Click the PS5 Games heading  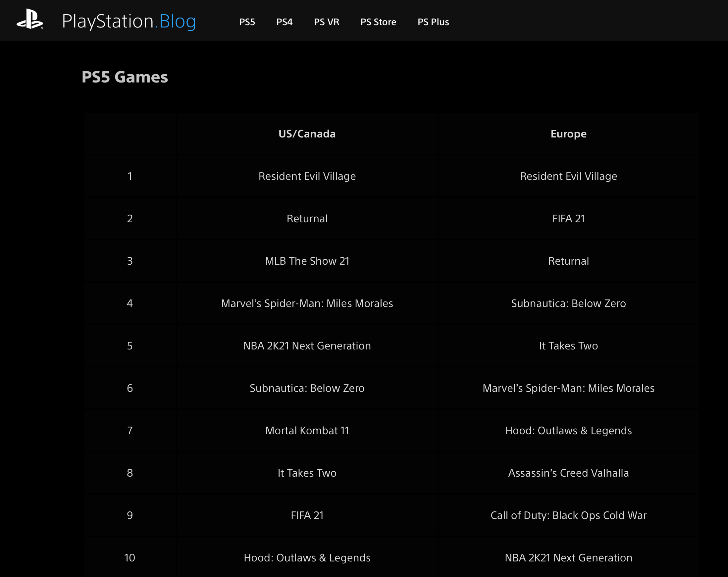[125, 77]
